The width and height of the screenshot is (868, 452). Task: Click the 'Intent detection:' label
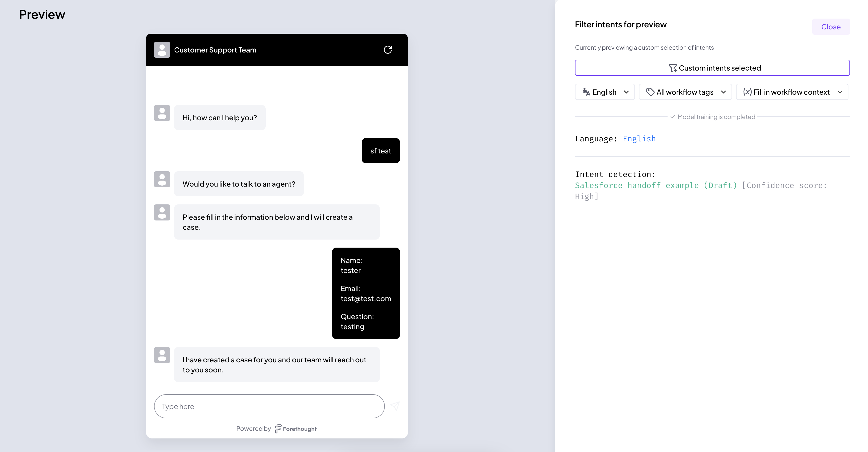[615, 174]
